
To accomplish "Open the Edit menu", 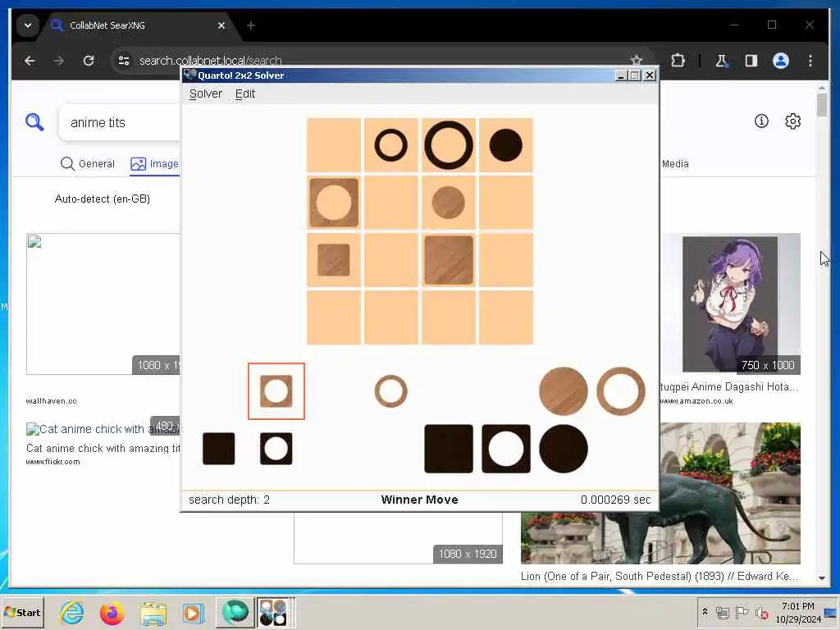I will coord(244,94).
